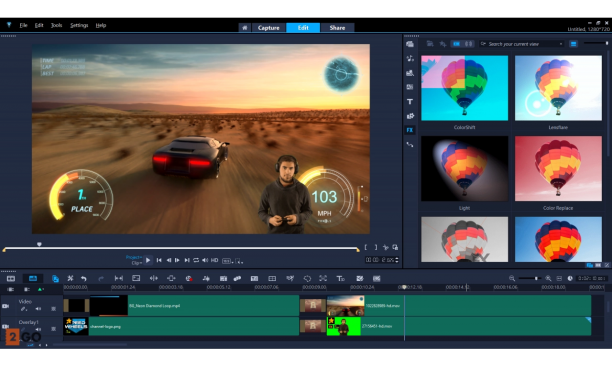Screen dimensions: 612x367
Task: Select the channel-logo.png overlay clip
Action: (x=181, y=326)
